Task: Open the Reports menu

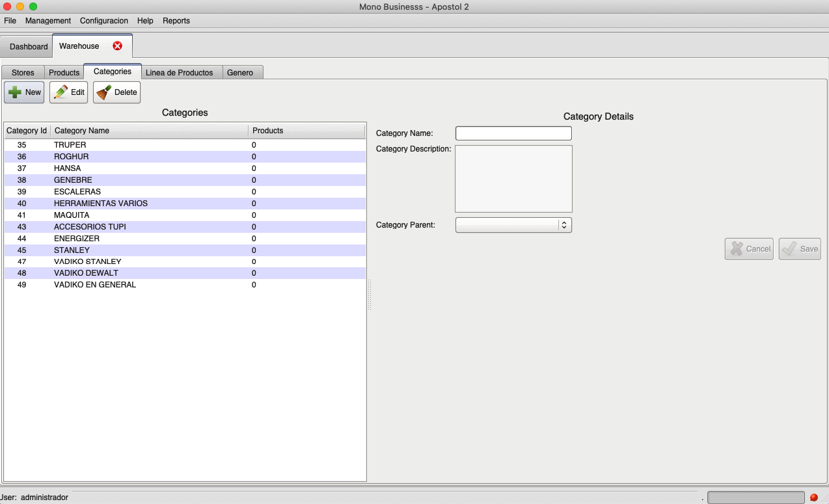Action: tap(176, 21)
